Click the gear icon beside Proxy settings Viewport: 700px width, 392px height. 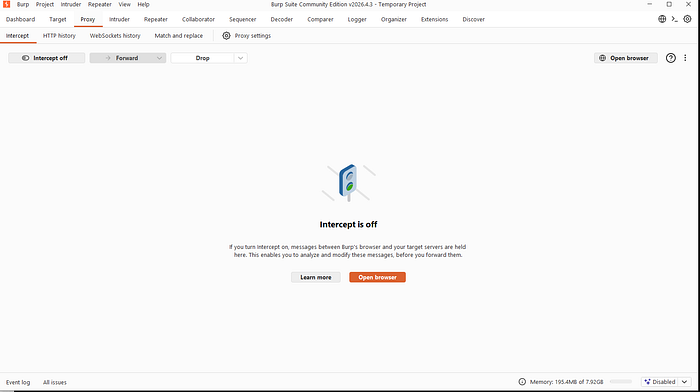(x=226, y=36)
